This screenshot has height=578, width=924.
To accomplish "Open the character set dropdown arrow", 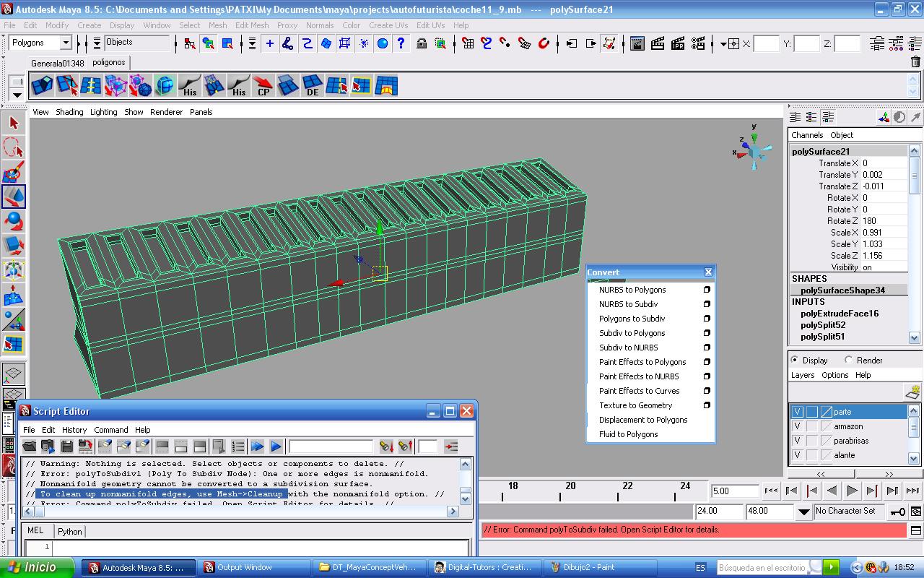I will tap(803, 512).
